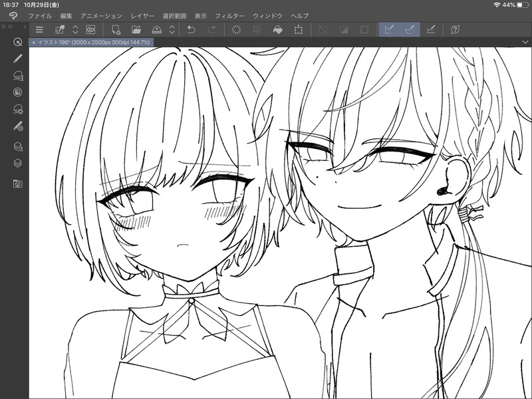532x399 pixels.
Task: Click the Wi-Fi status icon
Action: click(497, 5)
